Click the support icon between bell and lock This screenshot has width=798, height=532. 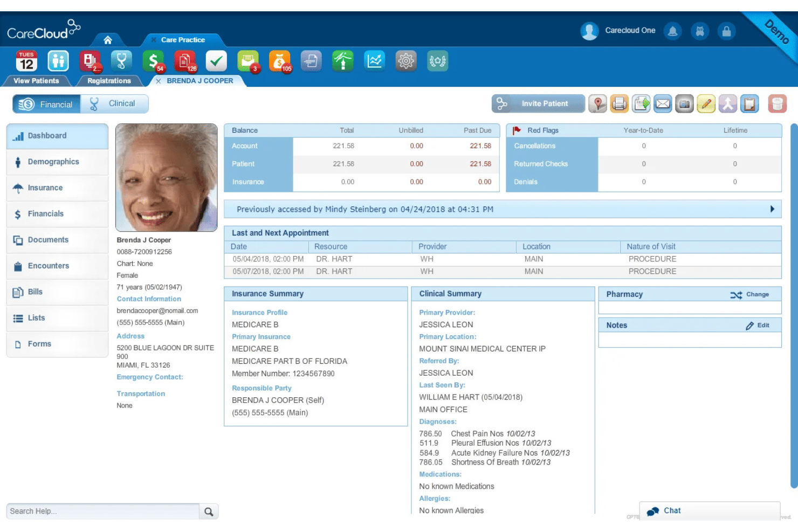(x=700, y=31)
